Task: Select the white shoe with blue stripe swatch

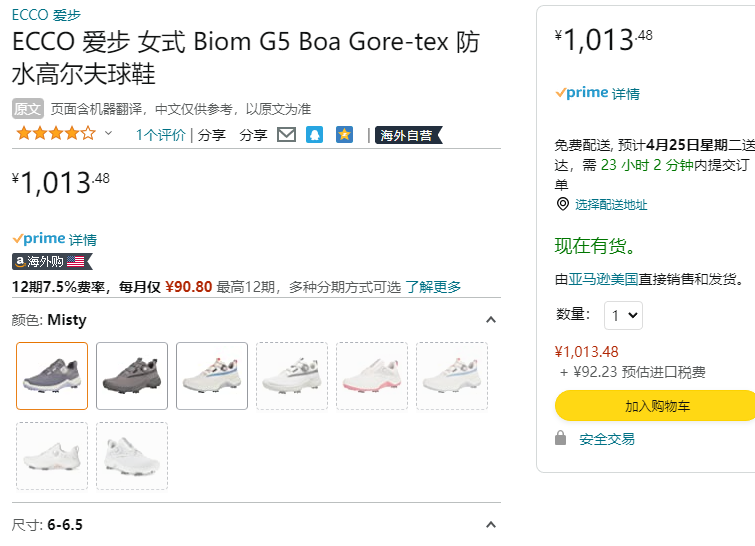Action: tap(212, 376)
